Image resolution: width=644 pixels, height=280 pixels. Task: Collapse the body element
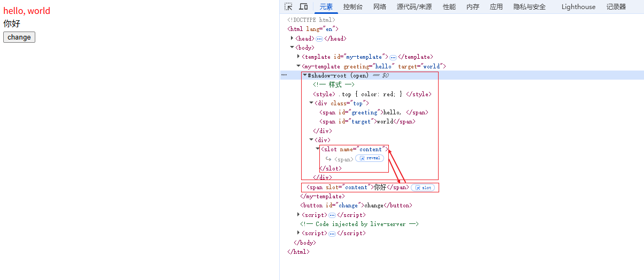[293, 48]
